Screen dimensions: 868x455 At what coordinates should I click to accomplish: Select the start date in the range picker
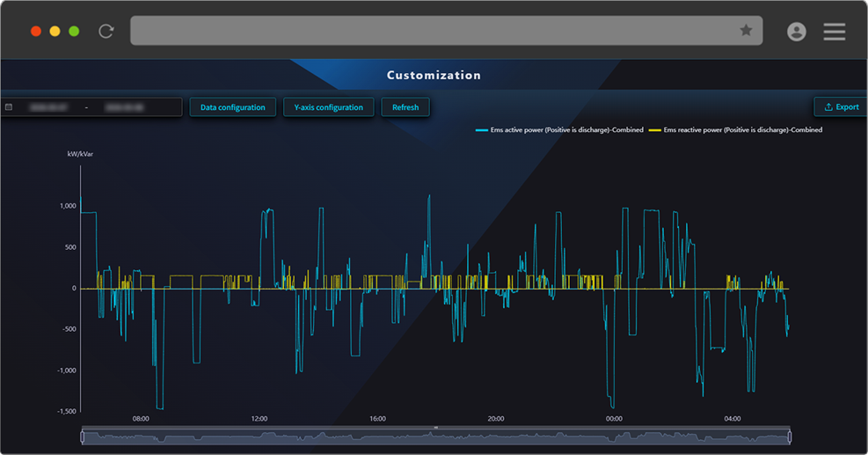pyautogui.click(x=48, y=107)
